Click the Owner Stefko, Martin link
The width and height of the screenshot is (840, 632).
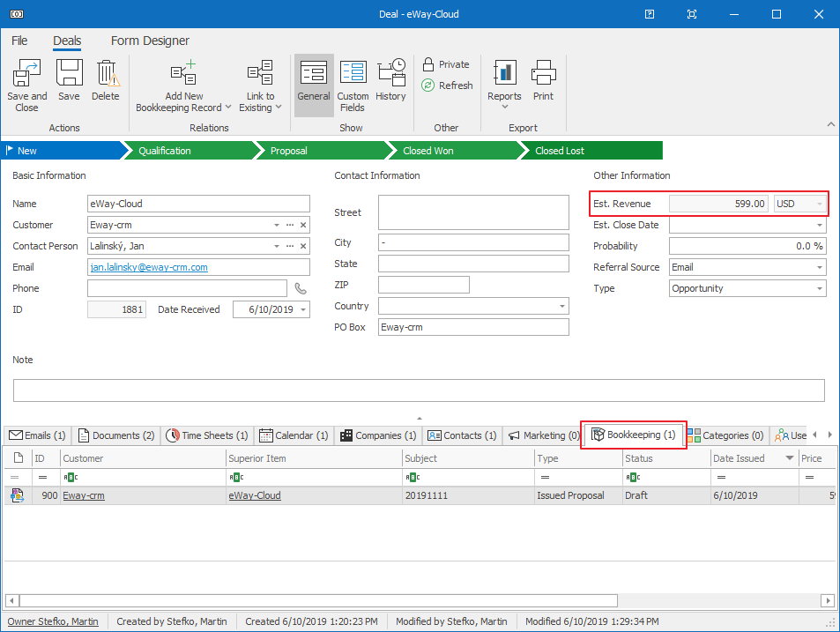click(x=53, y=621)
